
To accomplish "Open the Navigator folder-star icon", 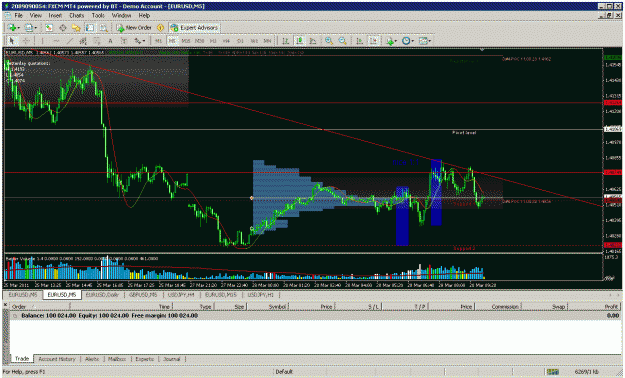I will coord(76,28).
